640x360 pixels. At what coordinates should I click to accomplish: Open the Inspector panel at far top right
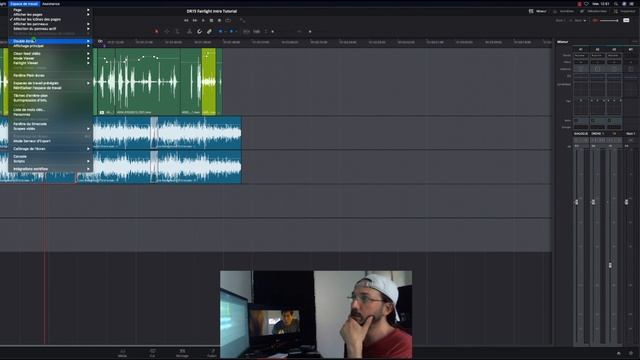point(624,11)
